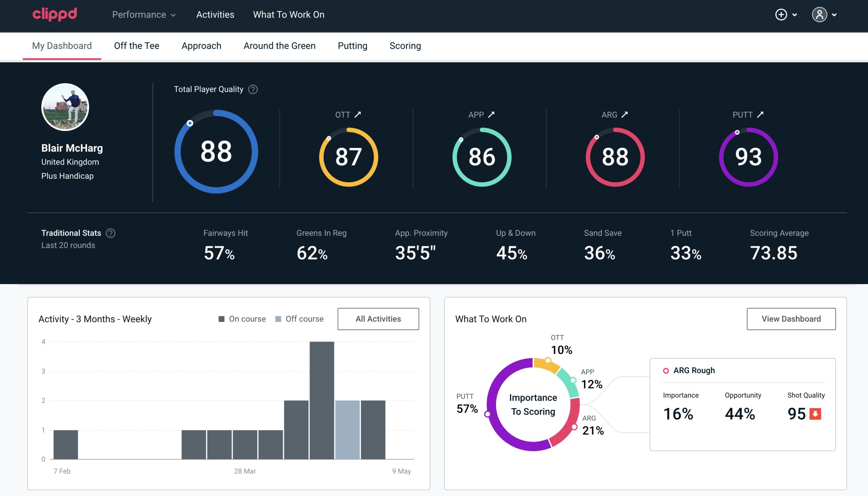Select the Putting tab
This screenshot has width=868, height=496.
point(352,45)
